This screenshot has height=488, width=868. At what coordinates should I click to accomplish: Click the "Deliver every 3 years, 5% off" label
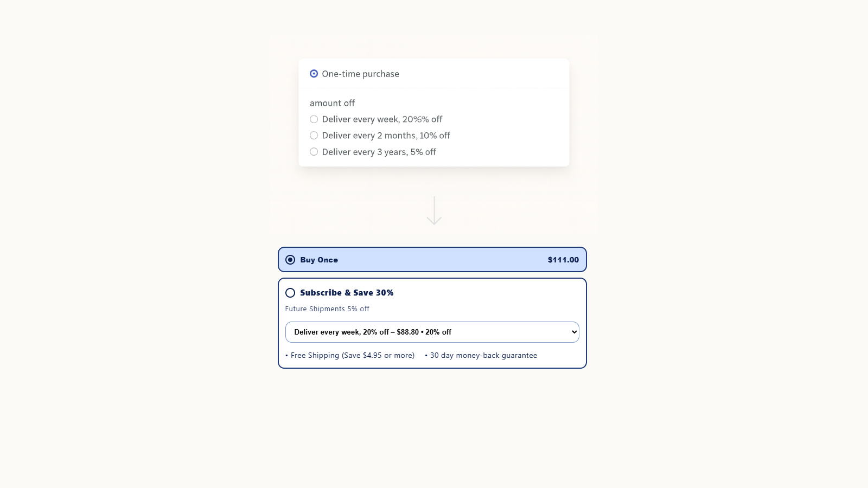pos(379,152)
